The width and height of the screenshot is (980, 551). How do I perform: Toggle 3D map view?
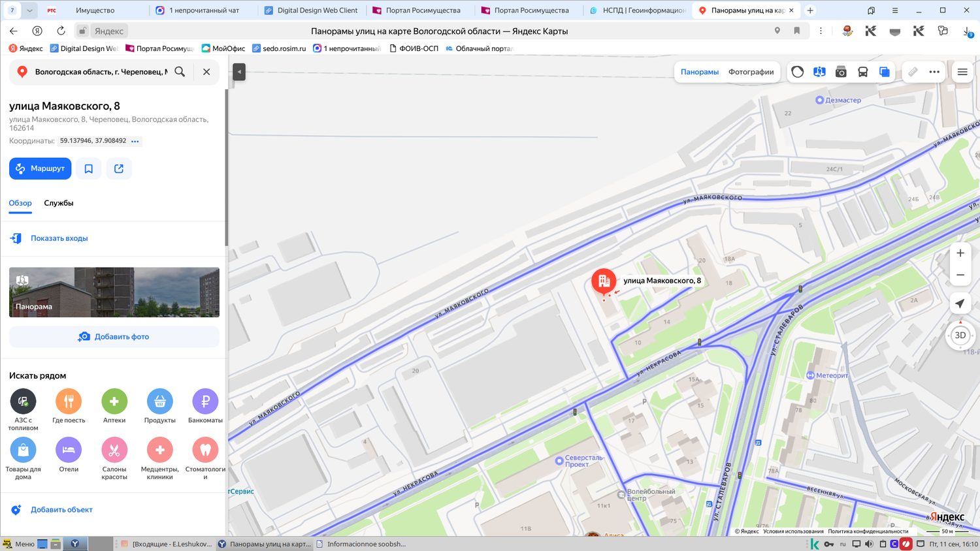(960, 336)
